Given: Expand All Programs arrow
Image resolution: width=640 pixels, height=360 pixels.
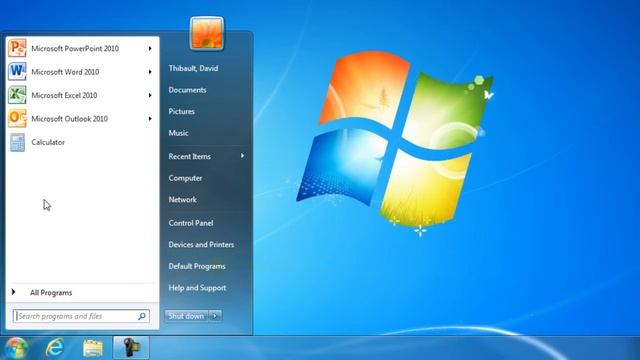Looking at the screenshot, I should click(13, 292).
